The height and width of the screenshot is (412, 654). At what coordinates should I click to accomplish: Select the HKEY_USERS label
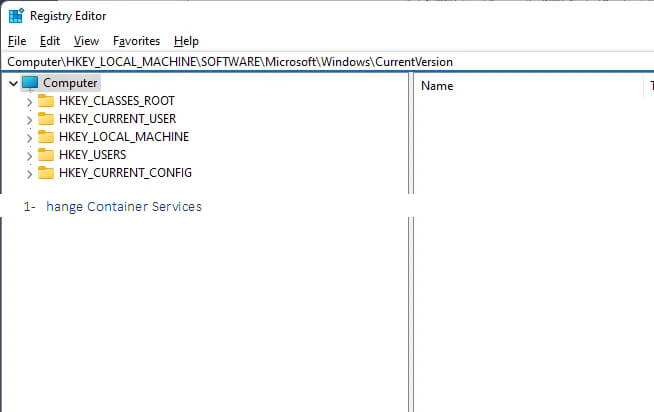click(93, 155)
